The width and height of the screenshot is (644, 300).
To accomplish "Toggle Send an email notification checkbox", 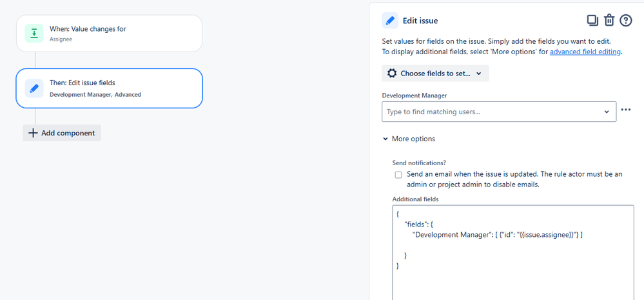I will (x=398, y=175).
